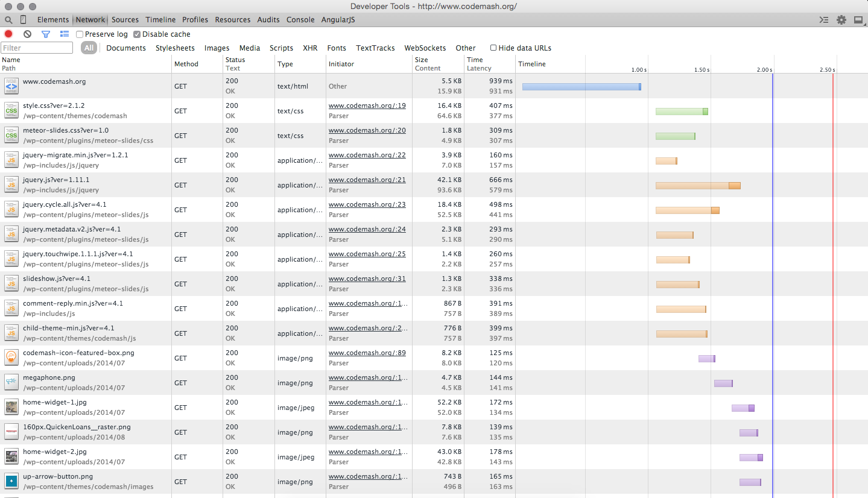Viewport: 868px width, 498px height.
Task: Switch to small request rows view icon
Action: point(65,34)
